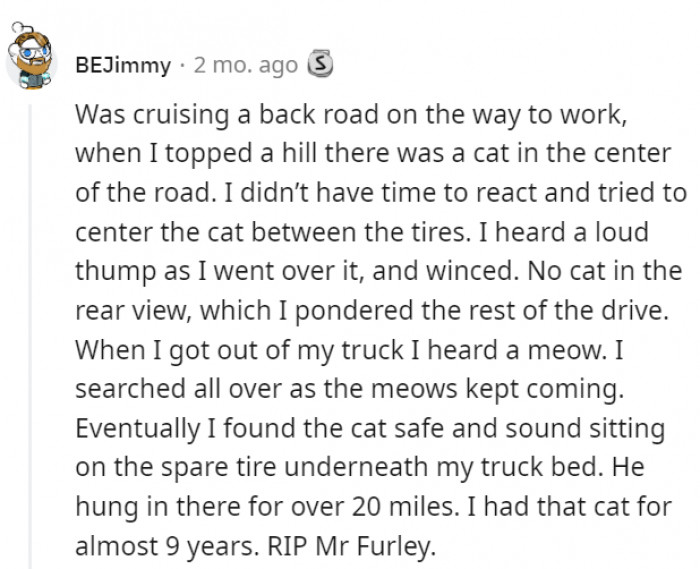Screen dimensions: 700x569
Task: Click the phrase "hung in there for over 20 miles"
Action: tap(267, 507)
